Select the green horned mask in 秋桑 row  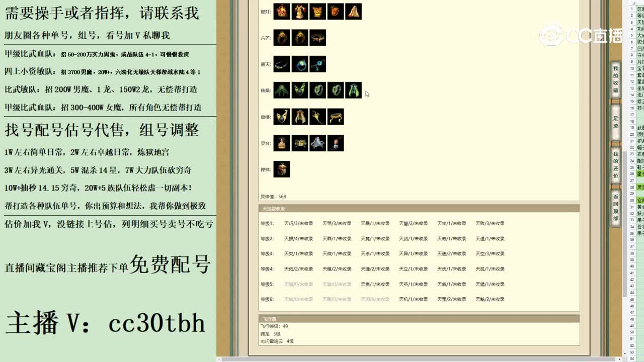point(299,90)
